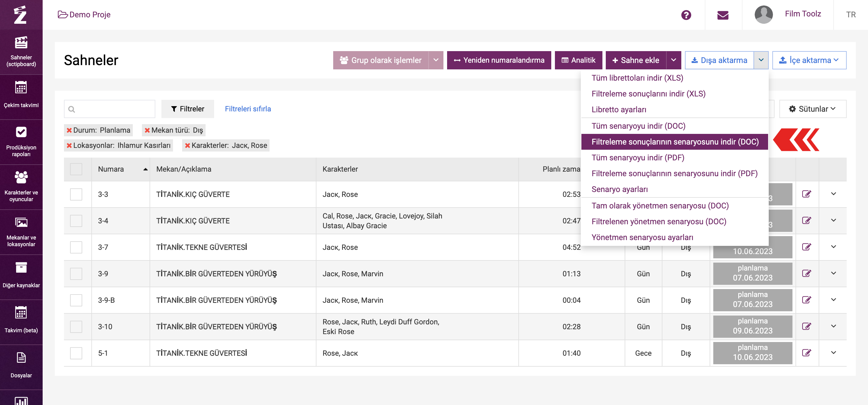Open the Prodüksiyon raporları sidebar icon
This screenshot has width=868, height=405.
tap(21, 132)
